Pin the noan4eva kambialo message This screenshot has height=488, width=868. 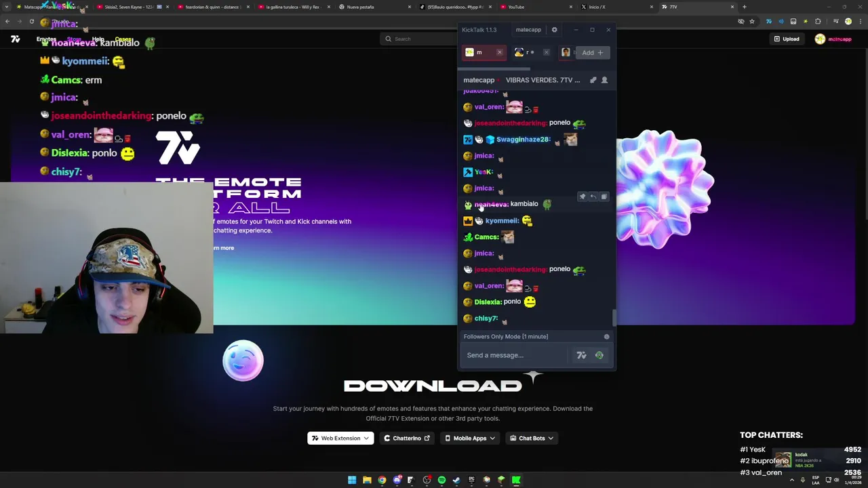[582, 197]
